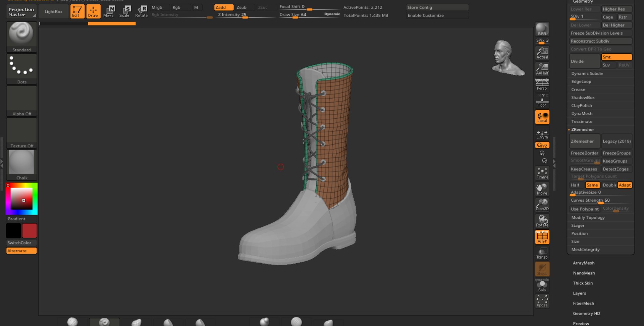Switch to the Move transform tool

109,11
